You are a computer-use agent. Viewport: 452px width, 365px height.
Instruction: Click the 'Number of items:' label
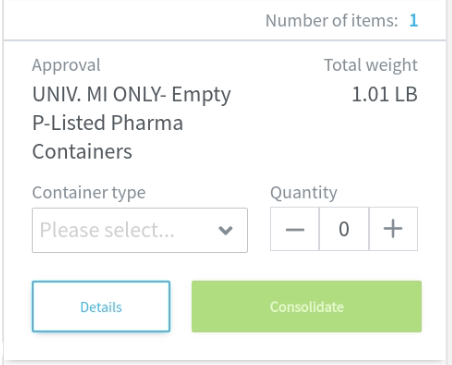[x=332, y=21]
